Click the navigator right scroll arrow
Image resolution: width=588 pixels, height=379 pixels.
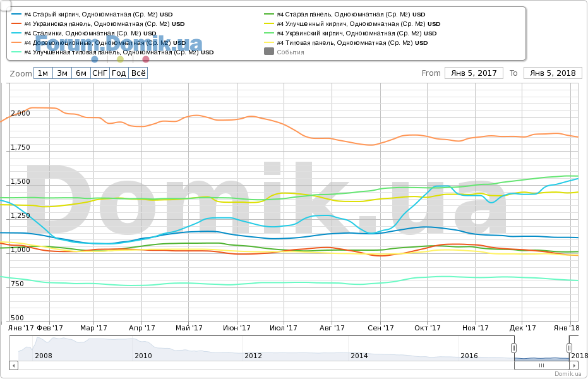pos(573,365)
